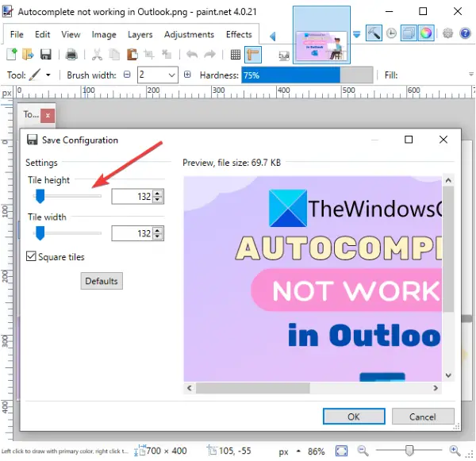Image resolution: width=476 pixels, height=461 pixels.
Task: Open the Help question mark icon
Action: [465, 33]
